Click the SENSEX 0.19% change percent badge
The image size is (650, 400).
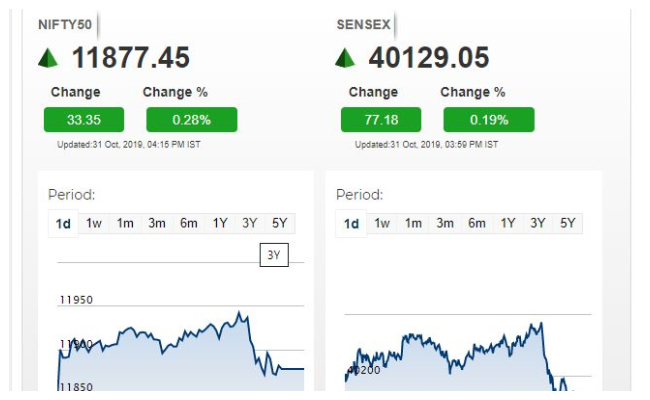click(x=489, y=120)
